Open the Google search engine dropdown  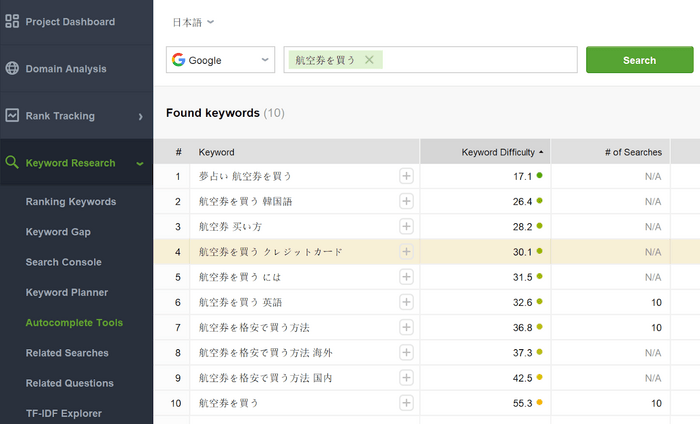click(x=220, y=60)
